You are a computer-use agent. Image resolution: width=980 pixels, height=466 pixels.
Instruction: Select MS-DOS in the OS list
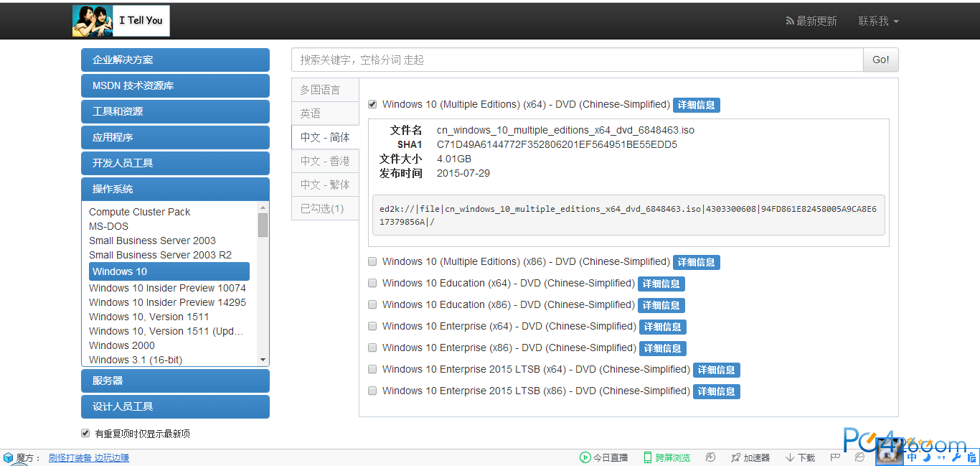pos(108,226)
